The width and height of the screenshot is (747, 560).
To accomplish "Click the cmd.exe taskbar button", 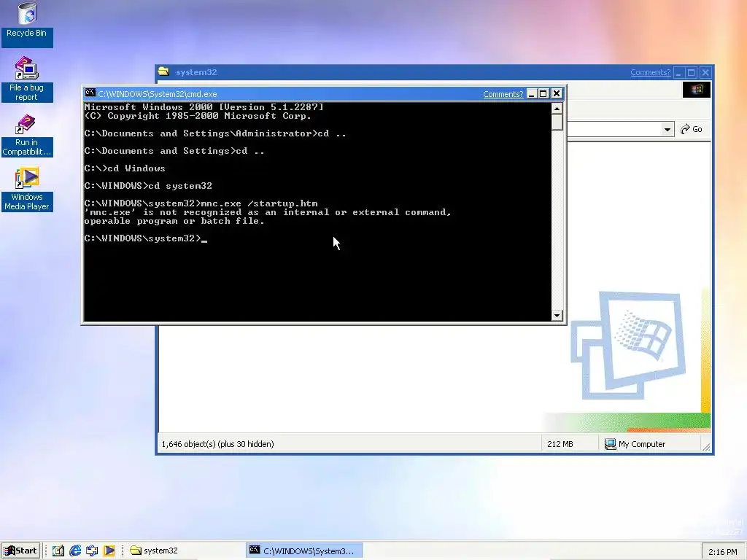I will point(304,551).
